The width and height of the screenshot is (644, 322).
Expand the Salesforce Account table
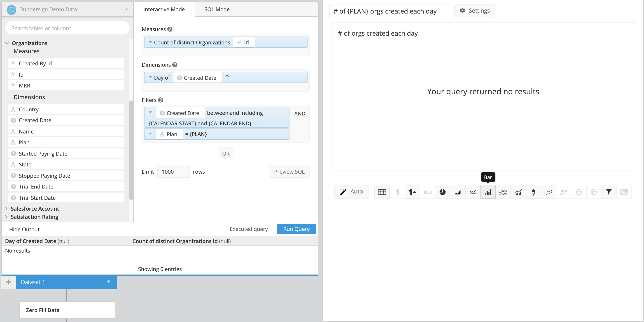coord(6,208)
